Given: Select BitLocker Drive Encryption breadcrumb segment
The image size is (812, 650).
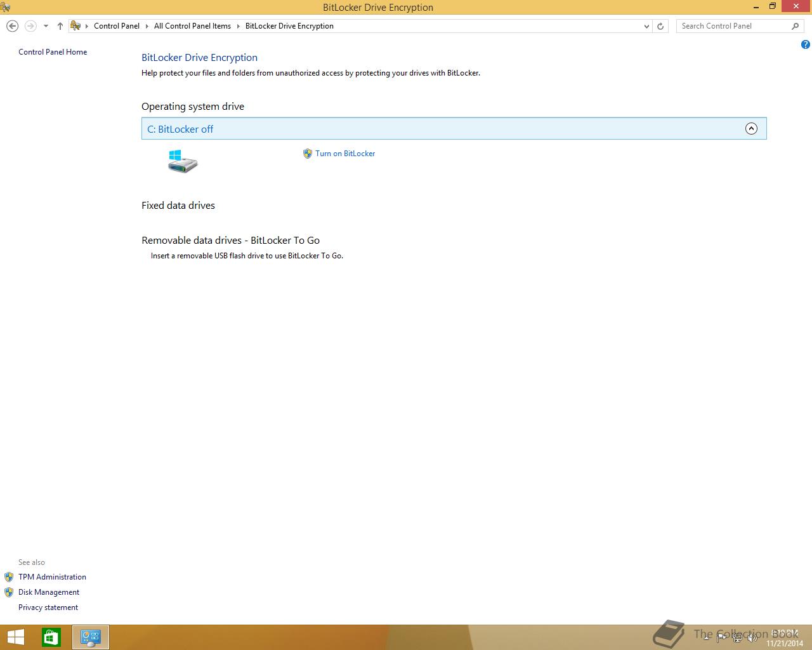Looking at the screenshot, I should pyautogui.click(x=289, y=26).
